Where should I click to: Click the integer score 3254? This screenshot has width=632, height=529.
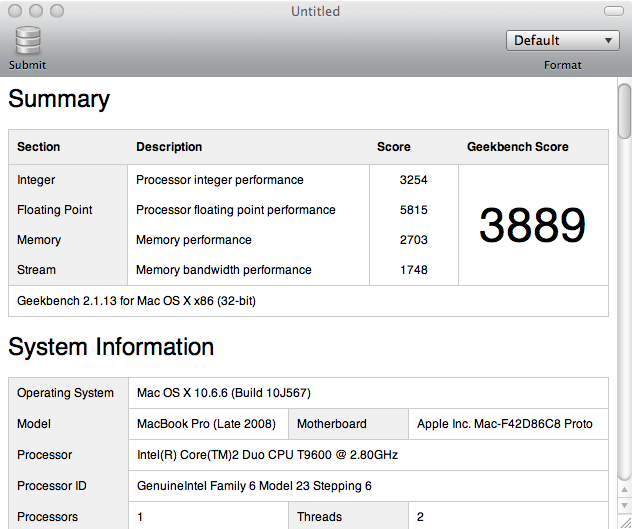tap(414, 180)
